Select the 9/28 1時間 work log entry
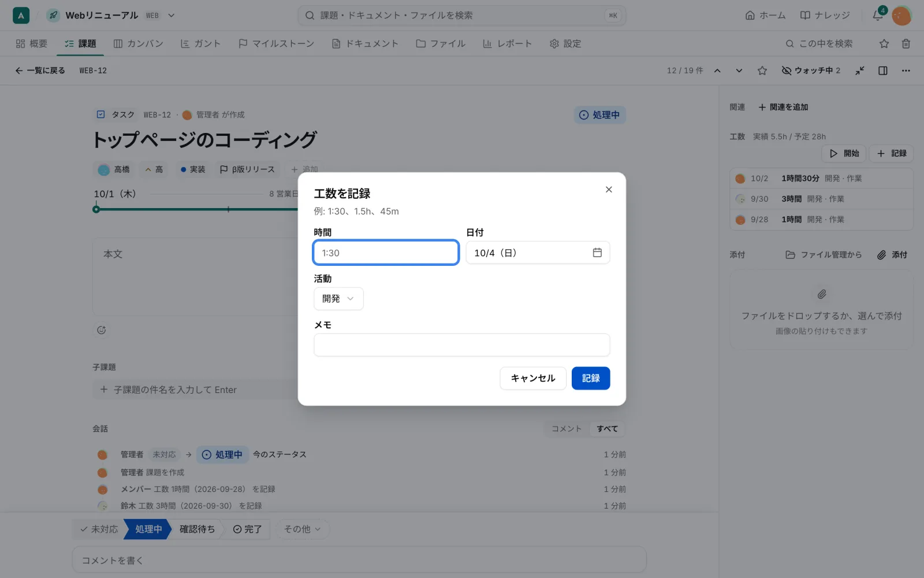Image resolution: width=924 pixels, height=578 pixels. pyautogui.click(x=821, y=220)
